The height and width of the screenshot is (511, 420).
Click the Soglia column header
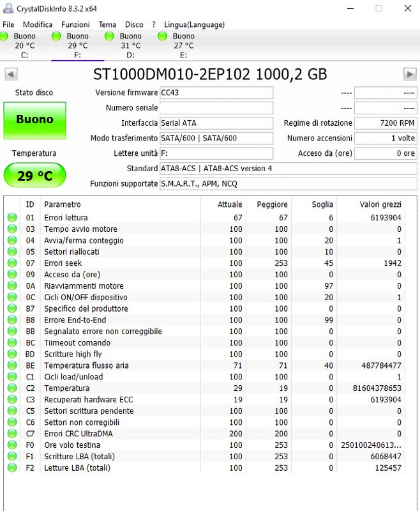[314, 204]
